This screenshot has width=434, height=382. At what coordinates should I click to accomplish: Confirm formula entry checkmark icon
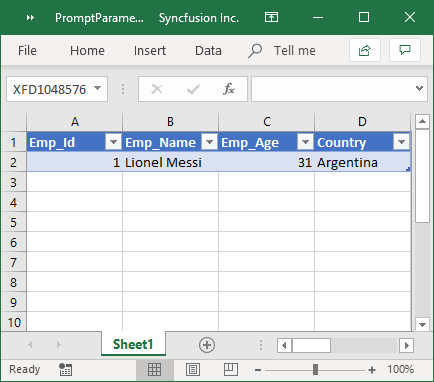tap(193, 89)
